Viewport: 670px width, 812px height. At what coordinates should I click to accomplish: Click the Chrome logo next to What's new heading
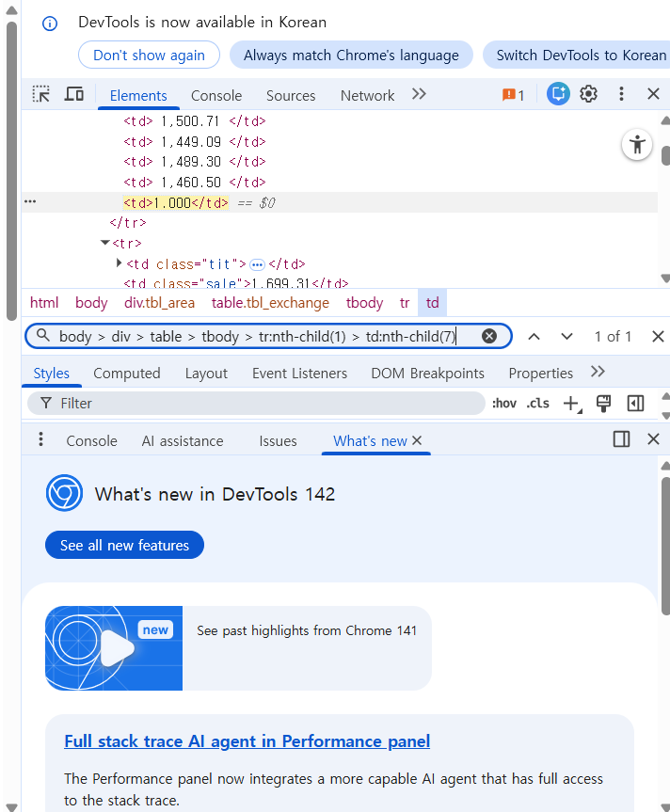[64, 493]
